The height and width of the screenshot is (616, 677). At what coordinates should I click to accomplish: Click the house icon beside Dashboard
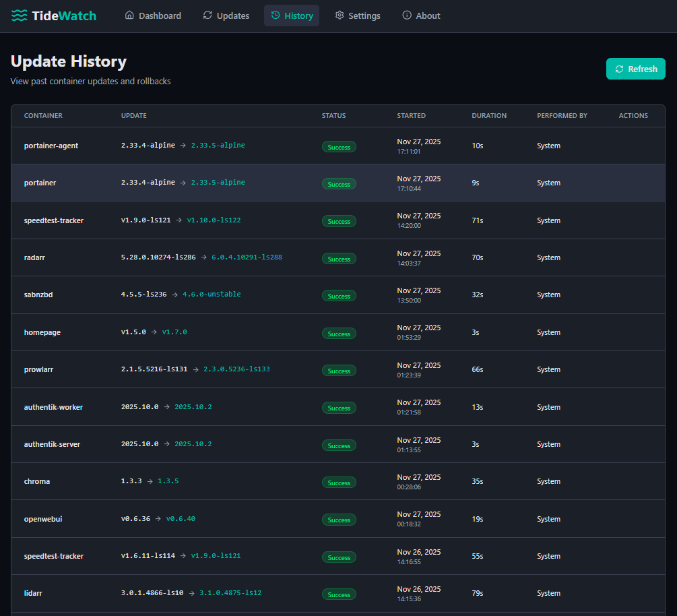point(129,16)
